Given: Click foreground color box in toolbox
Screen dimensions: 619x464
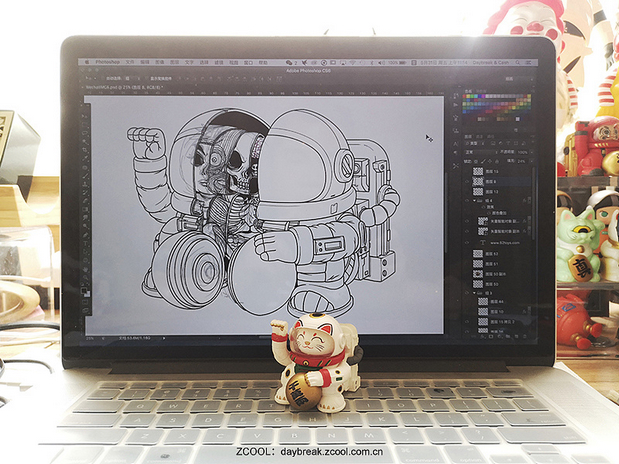Looking at the screenshot, I should (x=84, y=290).
